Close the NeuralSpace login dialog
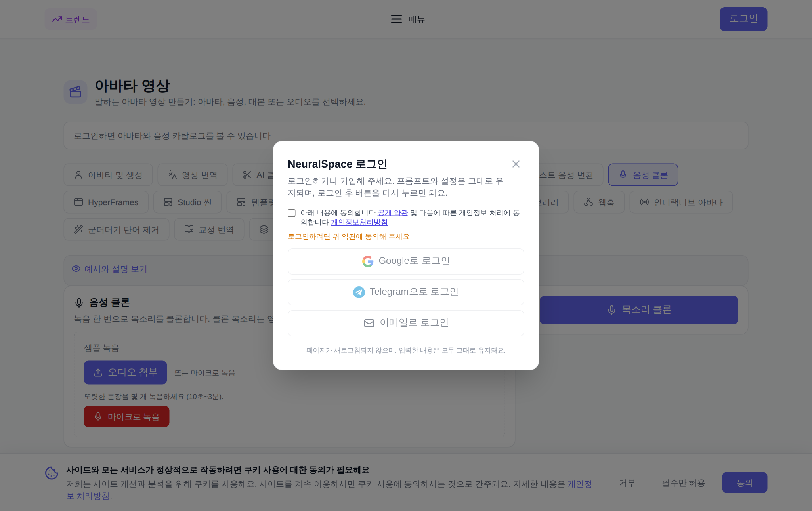 click(516, 164)
